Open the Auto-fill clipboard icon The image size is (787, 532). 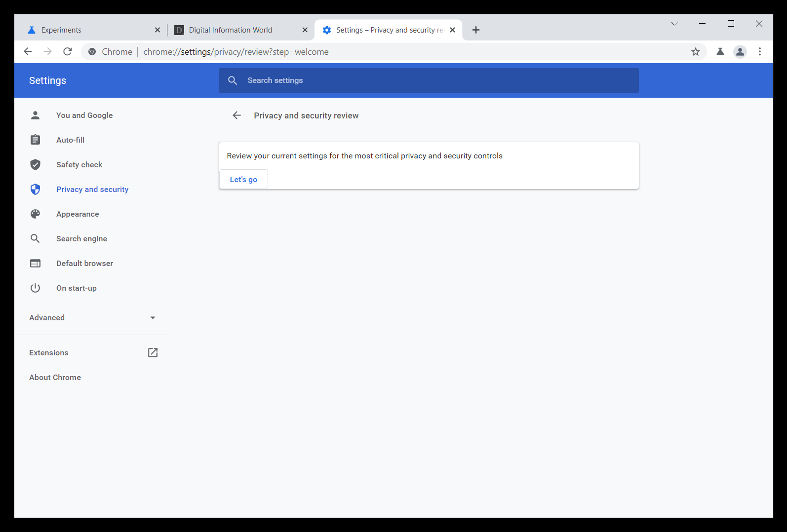(x=35, y=140)
